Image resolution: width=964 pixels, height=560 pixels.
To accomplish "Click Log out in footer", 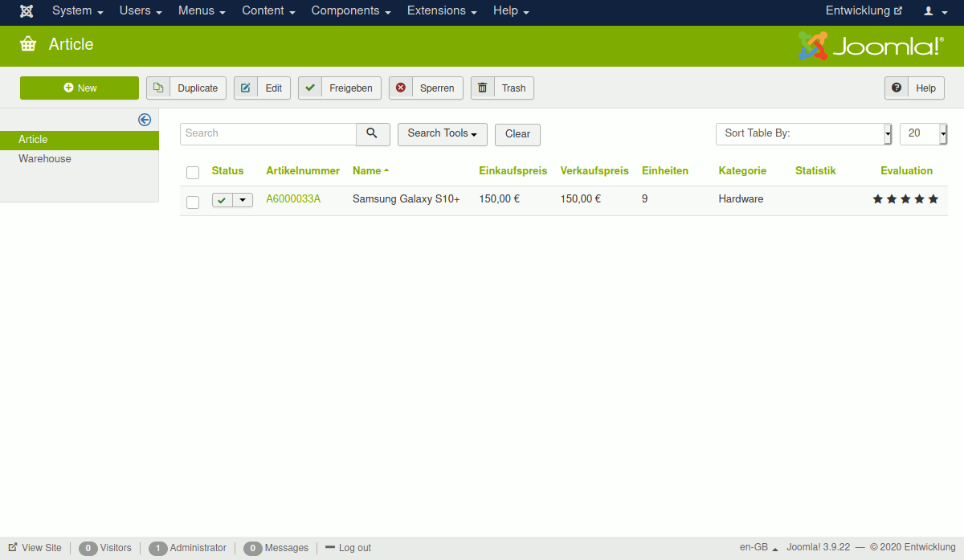I will pyautogui.click(x=348, y=548).
